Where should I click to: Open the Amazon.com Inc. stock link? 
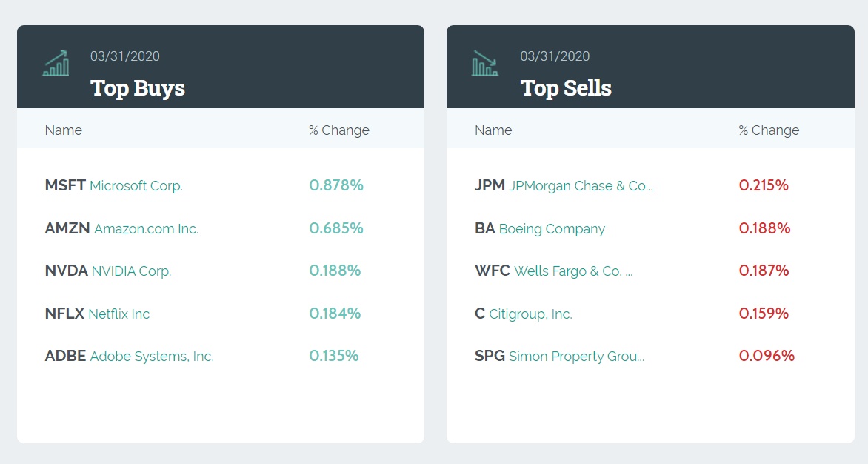point(146,229)
